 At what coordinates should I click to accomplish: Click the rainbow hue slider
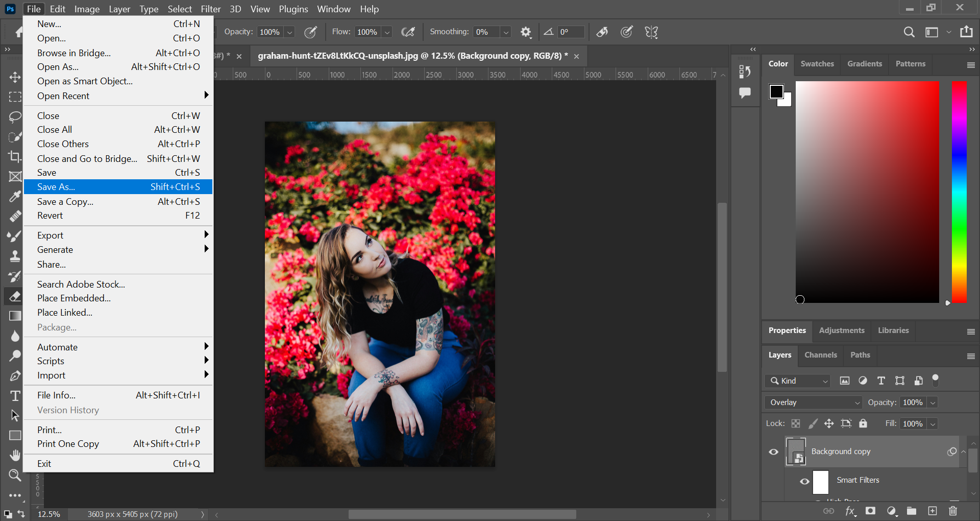coord(959,192)
